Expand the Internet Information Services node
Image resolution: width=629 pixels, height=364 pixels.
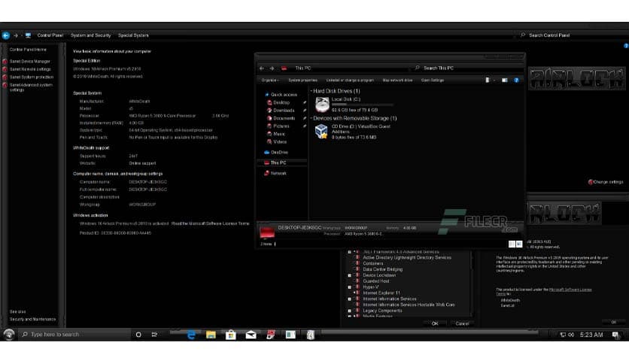[349, 299]
